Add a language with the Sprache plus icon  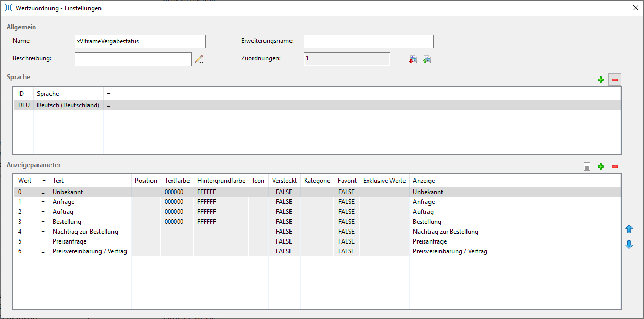pyautogui.click(x=601, y=80)
